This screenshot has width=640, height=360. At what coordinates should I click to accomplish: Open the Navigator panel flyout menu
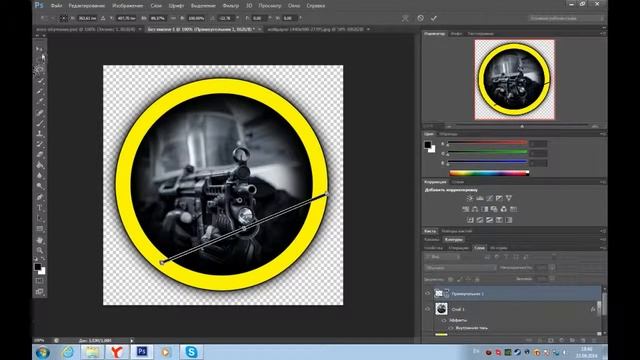pos(603,33)
